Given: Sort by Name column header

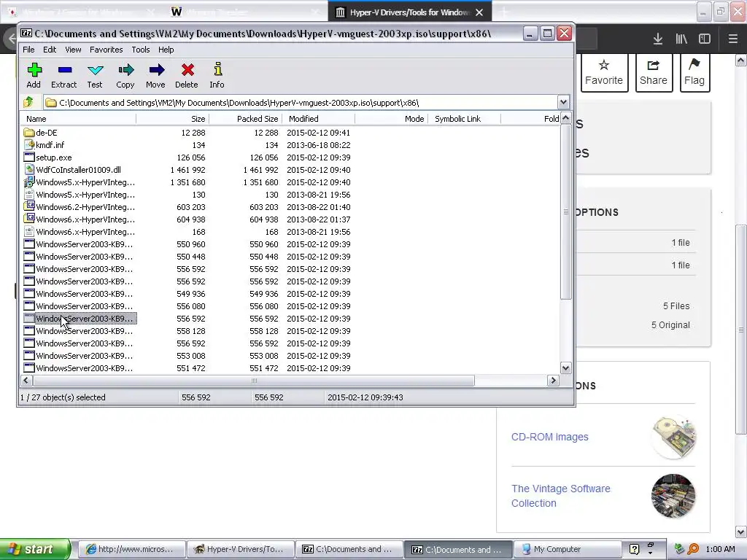Looking at the screenshot, I should coord(78,119).
